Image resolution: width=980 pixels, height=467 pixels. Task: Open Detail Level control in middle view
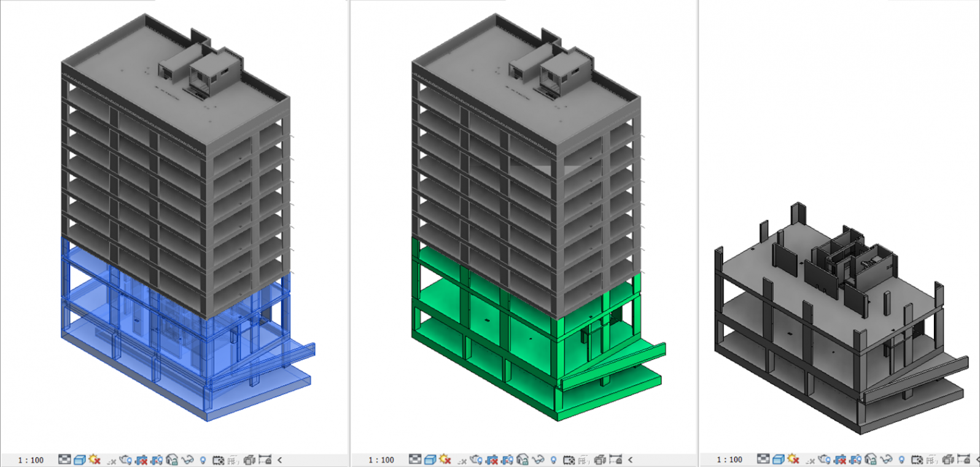coord(415,460)
